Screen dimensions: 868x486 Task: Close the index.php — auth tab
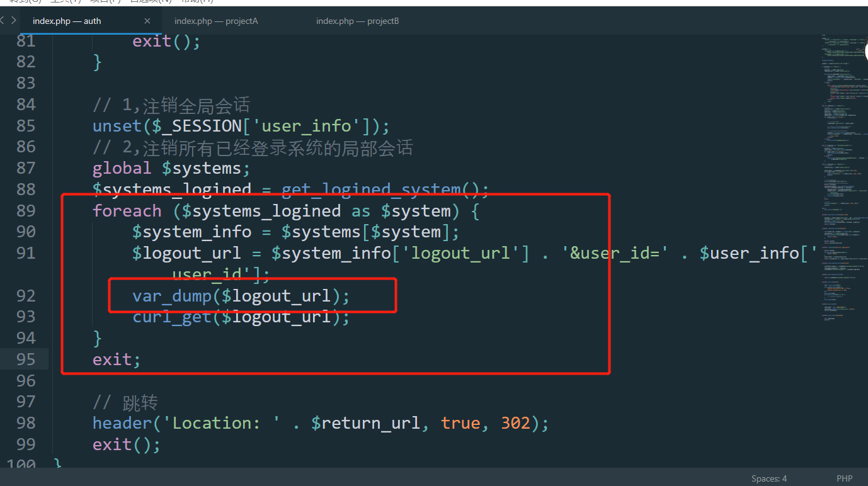147,21
